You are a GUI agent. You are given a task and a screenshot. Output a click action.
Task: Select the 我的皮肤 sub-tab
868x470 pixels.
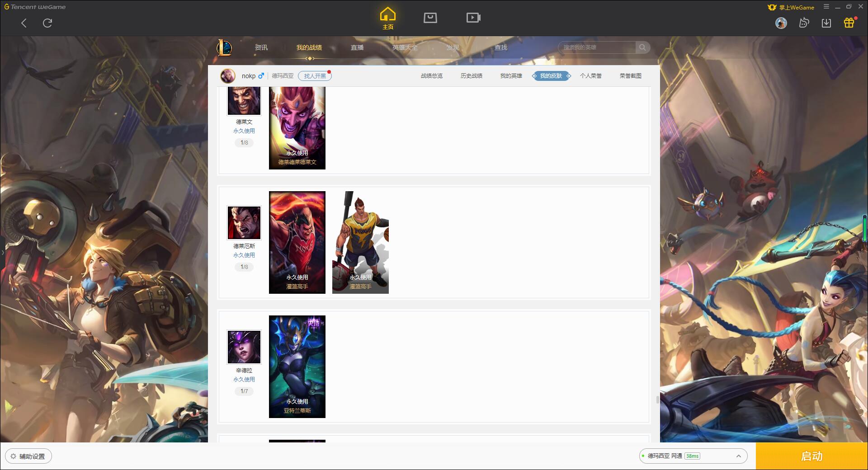pos(551,76)
